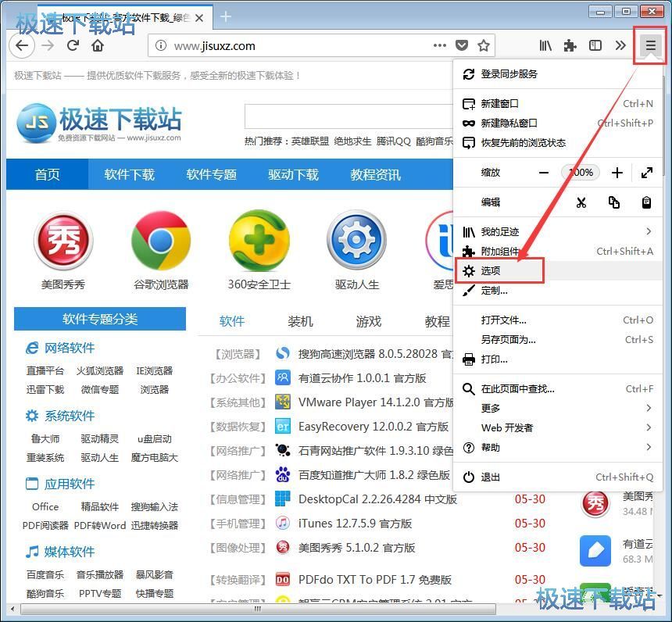Open 鲁大师 category link
Image resolution: width=672 pixels, height=622 pixels.
45,439
